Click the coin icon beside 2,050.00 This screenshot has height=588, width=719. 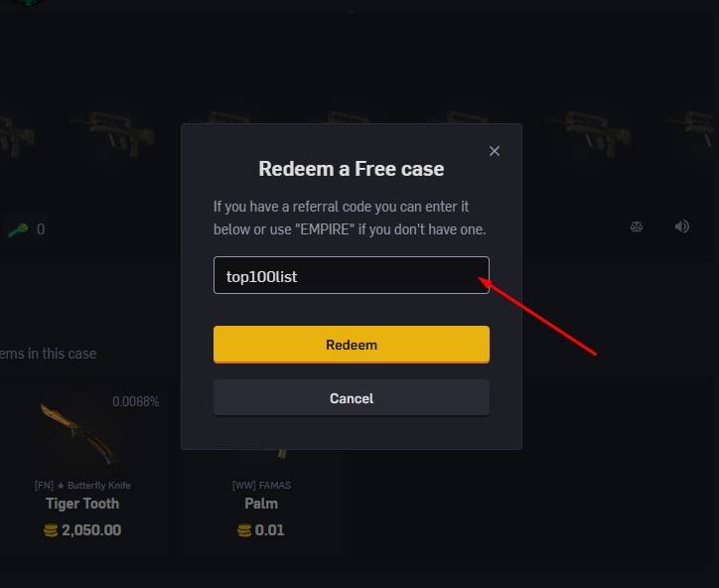pos(50,530)
